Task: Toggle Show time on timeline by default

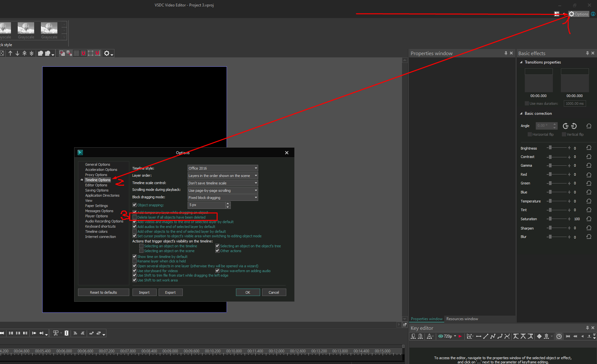Action: point(134,257)
